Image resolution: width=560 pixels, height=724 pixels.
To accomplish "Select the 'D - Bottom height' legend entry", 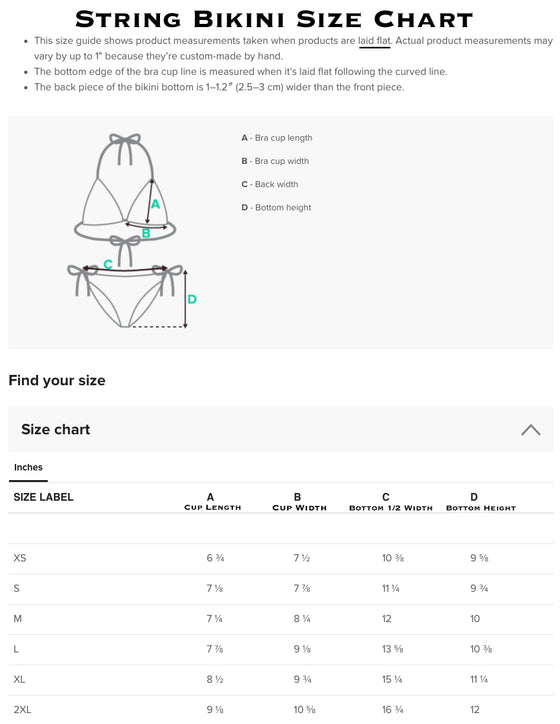I will click(x=276, y=207).
